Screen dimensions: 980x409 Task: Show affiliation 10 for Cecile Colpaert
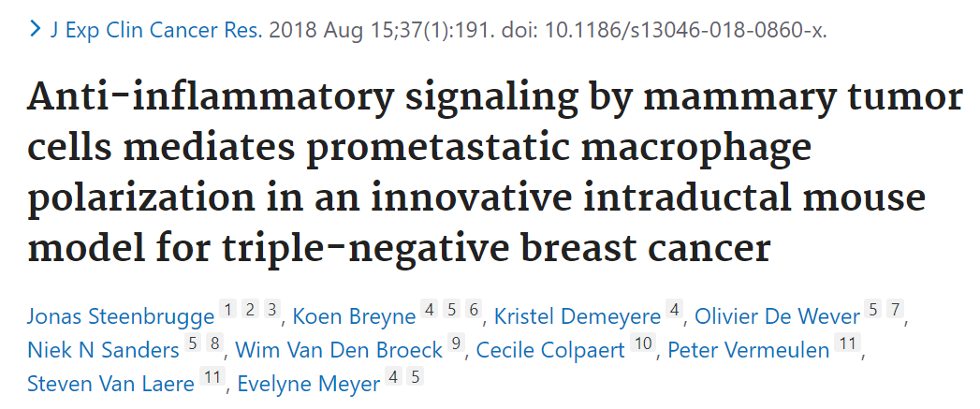pyautogui.click(x=643, y=344)
